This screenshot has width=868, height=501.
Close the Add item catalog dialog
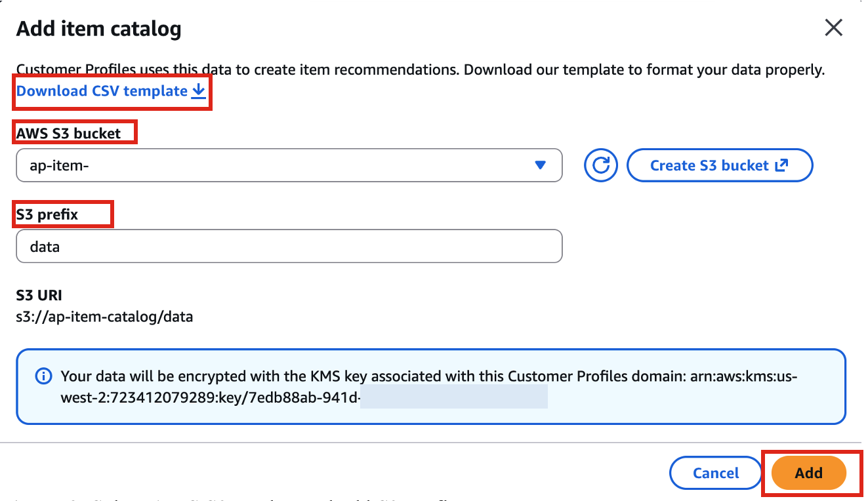click(833, 28)
